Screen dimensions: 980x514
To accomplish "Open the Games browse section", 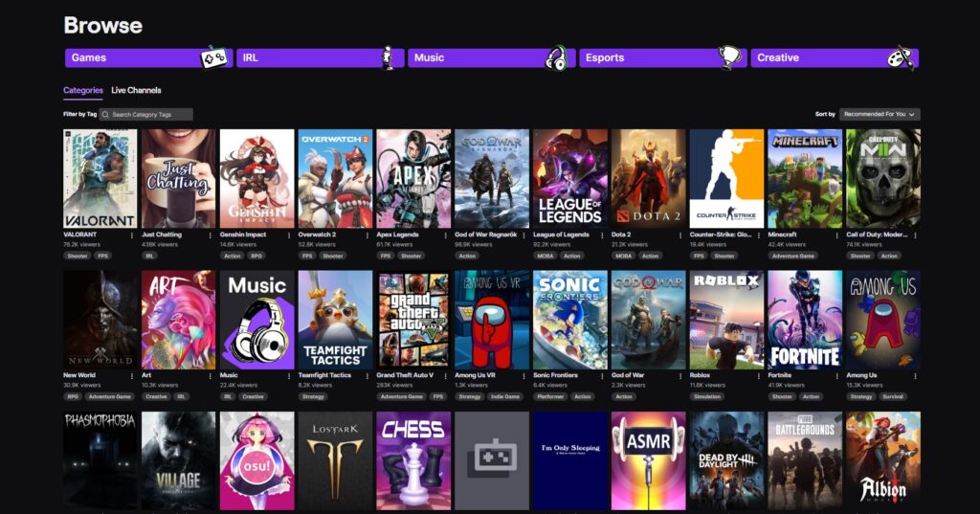I will tap(148, 57).
